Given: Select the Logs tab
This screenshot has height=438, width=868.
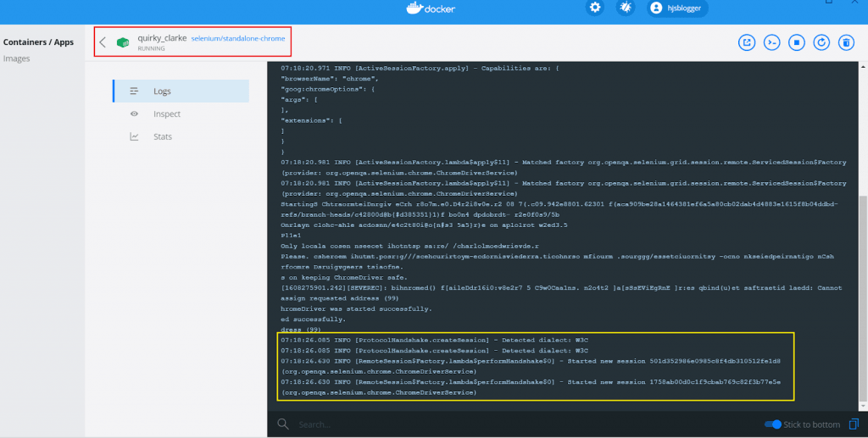Looking at the screenshot, I should (181, 91).
